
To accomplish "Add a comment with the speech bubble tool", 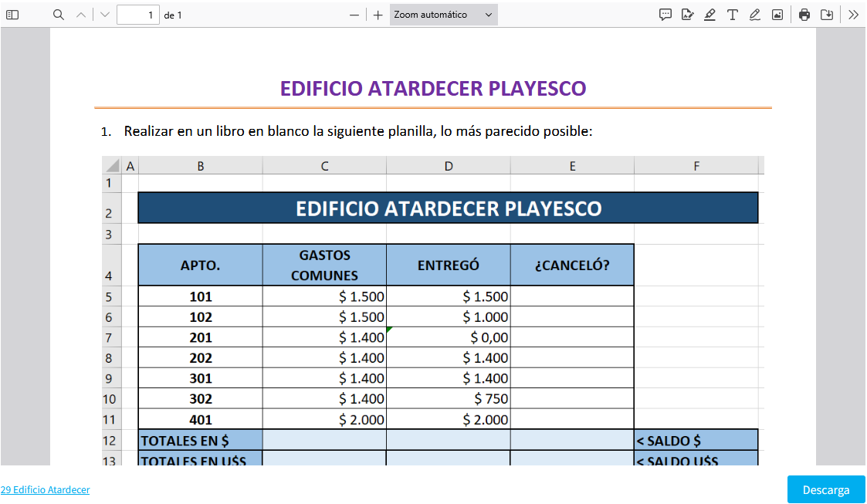I will pyautogui.click(x=665, y=15).
